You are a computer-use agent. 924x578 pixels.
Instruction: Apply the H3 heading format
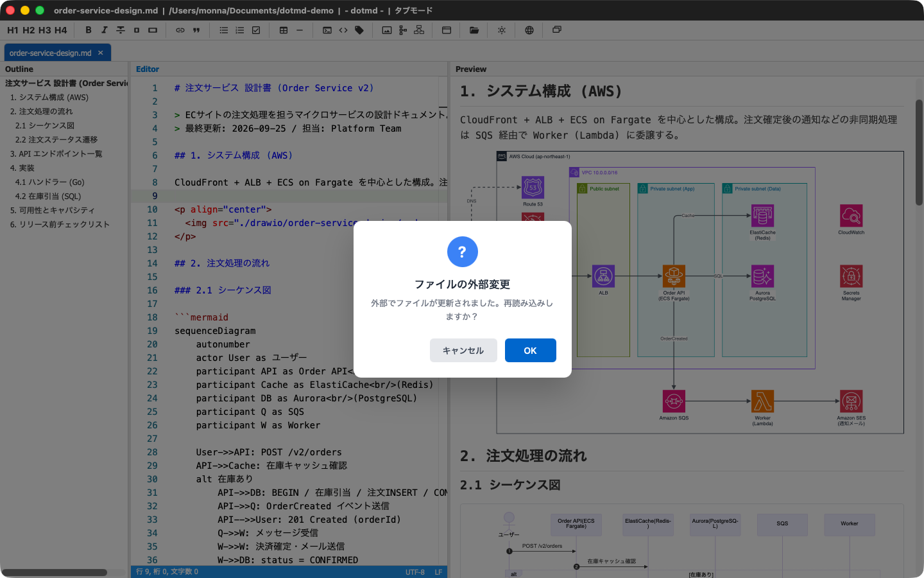click(45, 30)
